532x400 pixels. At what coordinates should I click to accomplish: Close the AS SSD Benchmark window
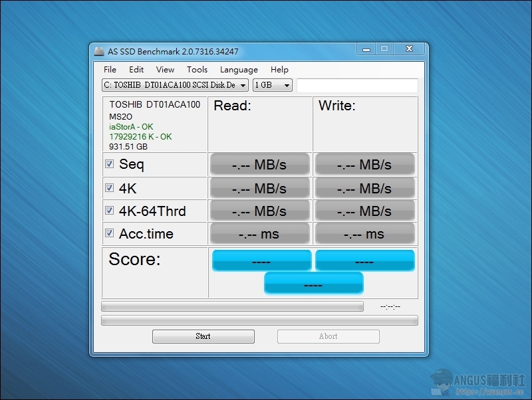pyautogui.click(x=408, y=49)
